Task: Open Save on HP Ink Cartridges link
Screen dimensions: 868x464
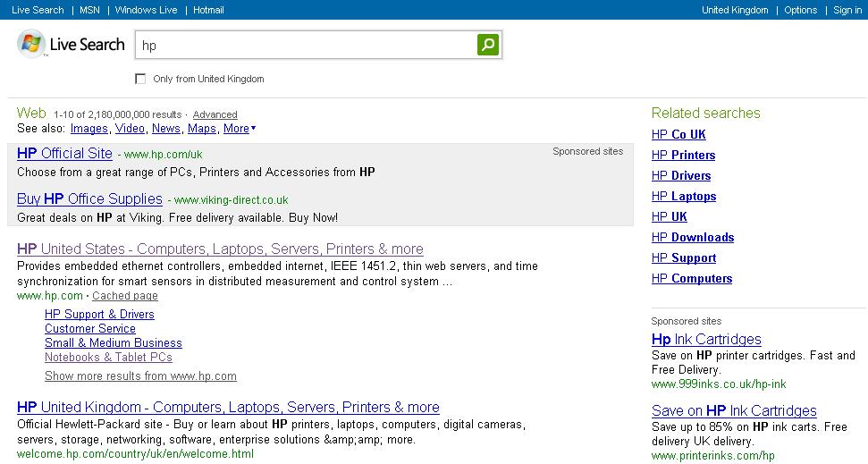Action: tap(734, 410)
